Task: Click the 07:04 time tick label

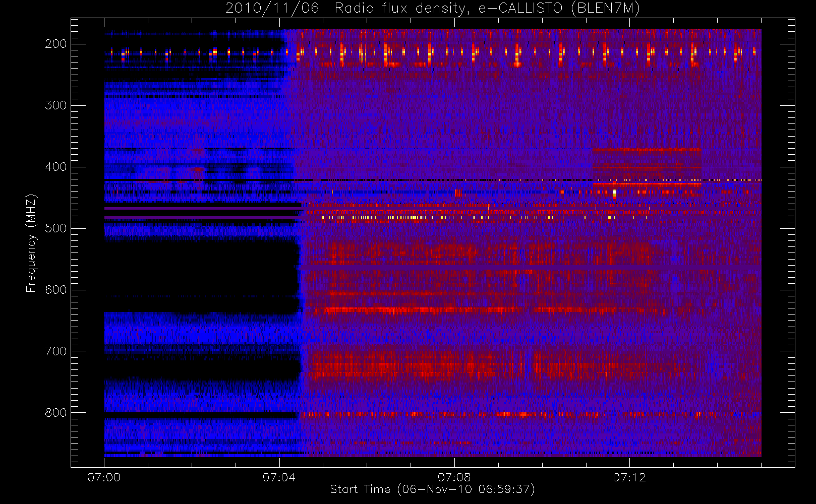Action: pos(279,477)
